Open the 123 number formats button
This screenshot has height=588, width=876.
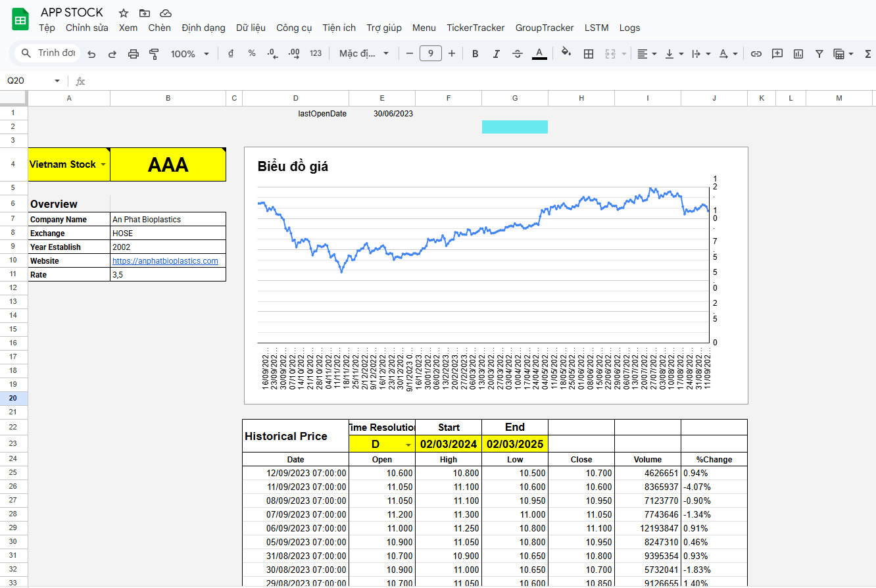(x=316, y=53)
